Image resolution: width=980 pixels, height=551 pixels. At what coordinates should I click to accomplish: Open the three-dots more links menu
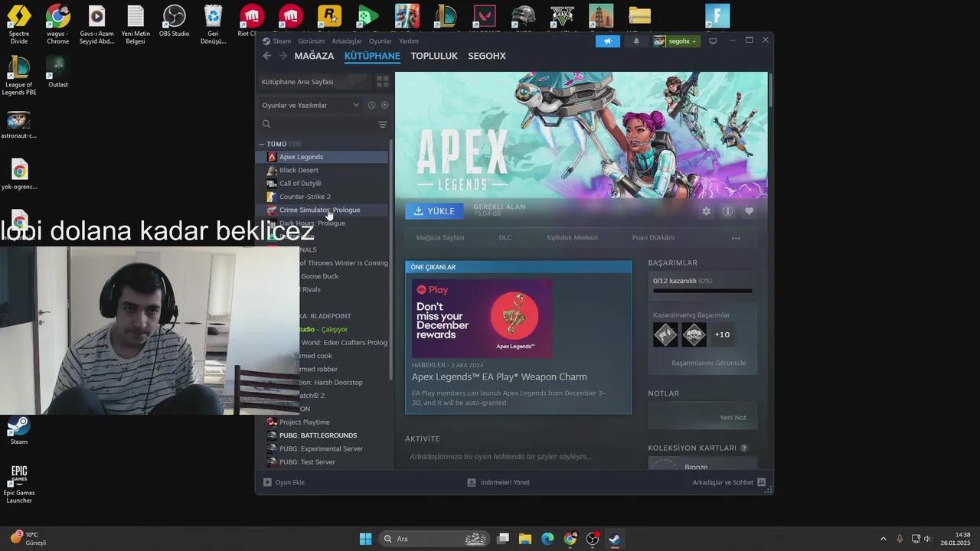pyautogui.click(x=736, y=238)
